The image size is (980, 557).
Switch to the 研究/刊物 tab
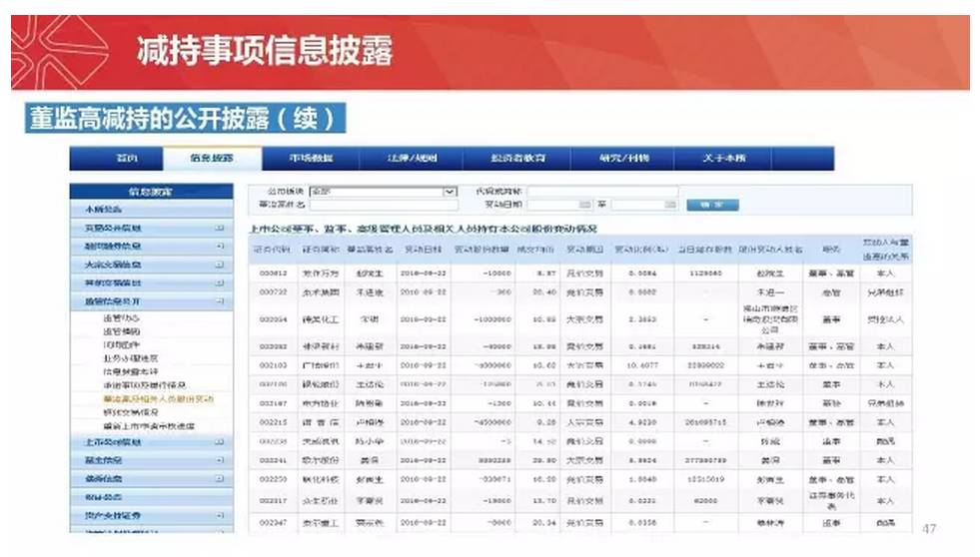623,158
